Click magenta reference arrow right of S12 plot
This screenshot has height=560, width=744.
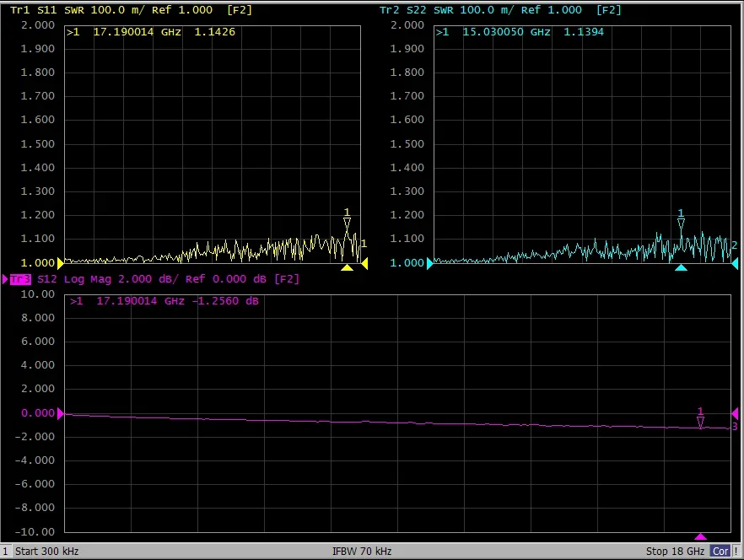pyautogui.click(x=735, y=413)
